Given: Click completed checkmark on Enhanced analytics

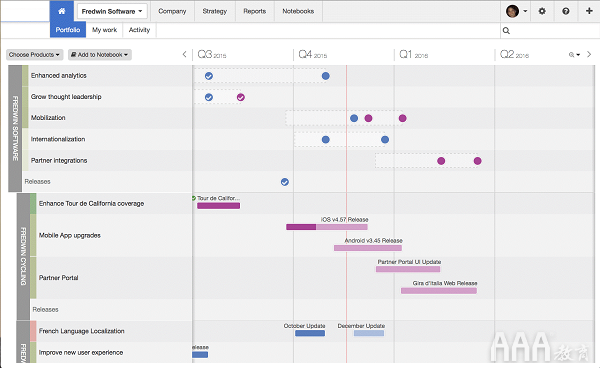Looking at the screenshot, I should [209, 76].
